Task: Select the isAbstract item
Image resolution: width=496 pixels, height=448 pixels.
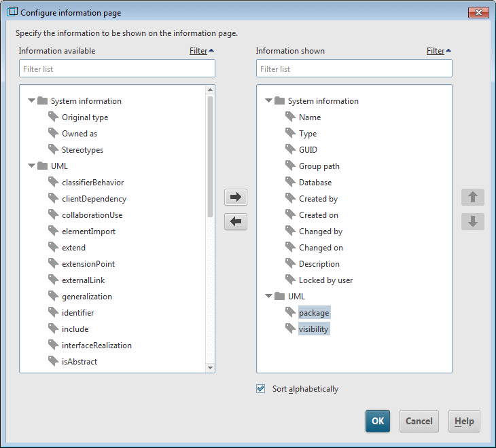Action: point(79,361)
